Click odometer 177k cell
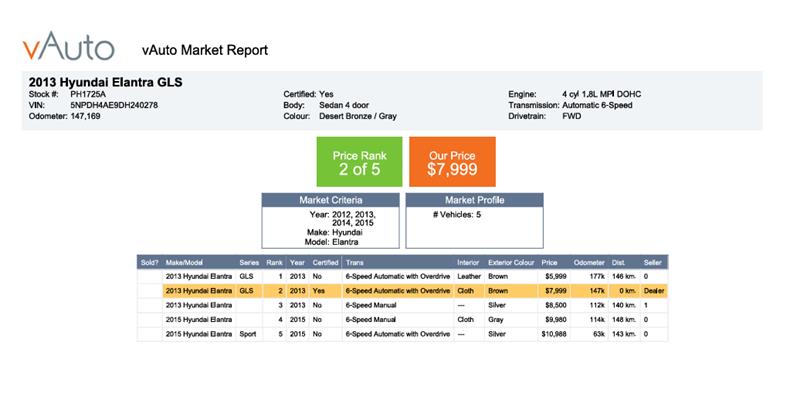This screenshot has width=800, height=410. pos(597,276)
